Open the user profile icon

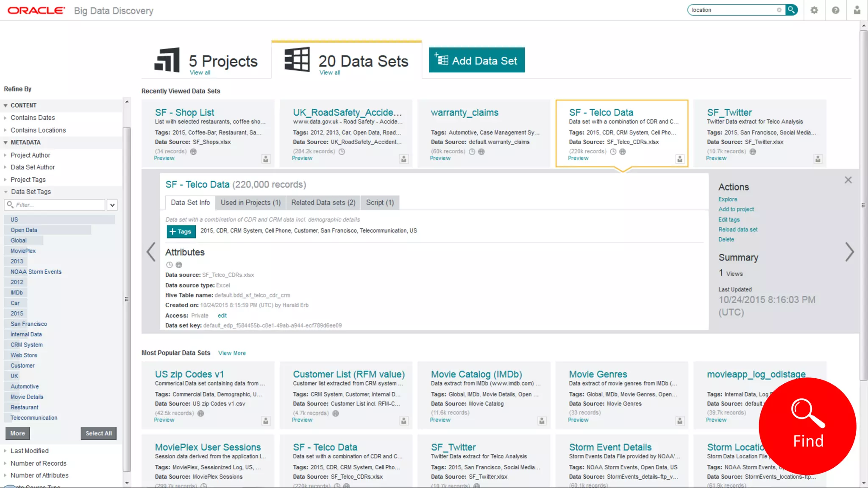(x=857, y=10)
